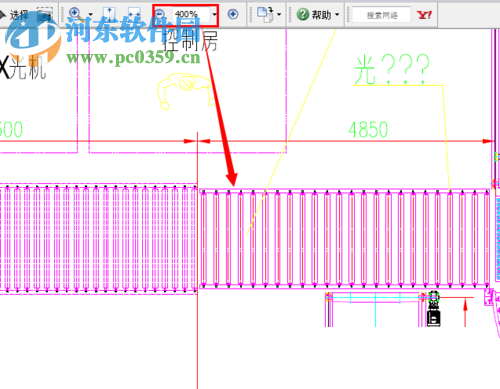
Task: Click the zoom out minus button
Action: (x=160, y=14)
